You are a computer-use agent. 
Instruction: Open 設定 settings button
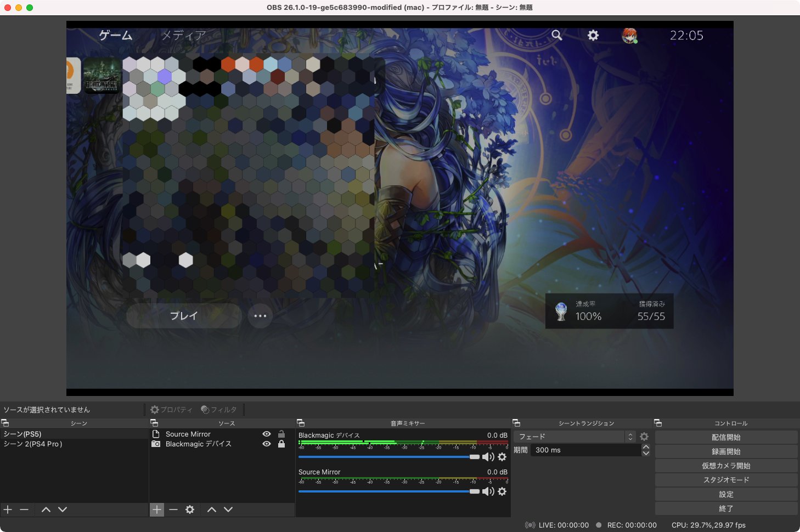[x=726, y=494]
